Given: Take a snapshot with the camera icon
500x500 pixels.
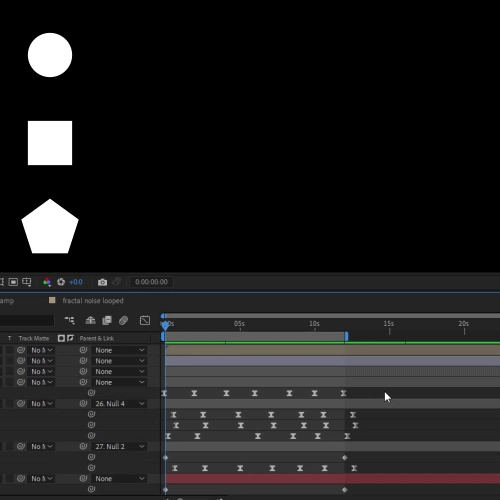Looking at the screenshot, I should [x=102, y=282].
